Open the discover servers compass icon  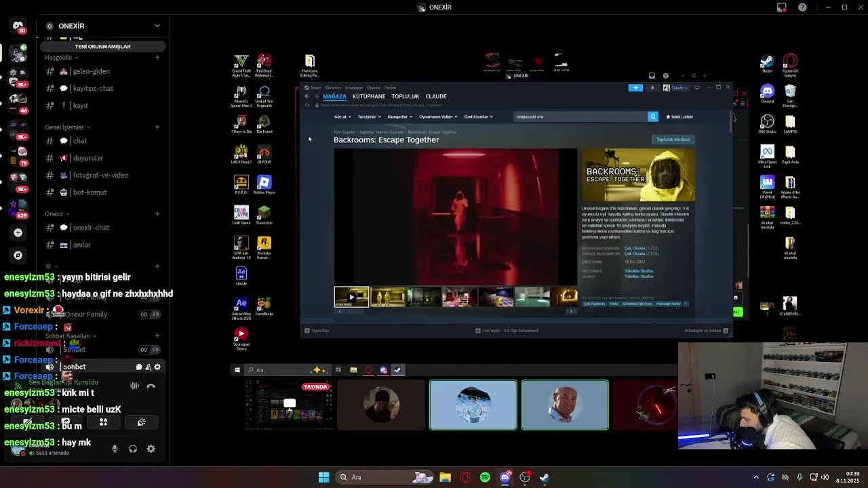click(x=18, y=256)
